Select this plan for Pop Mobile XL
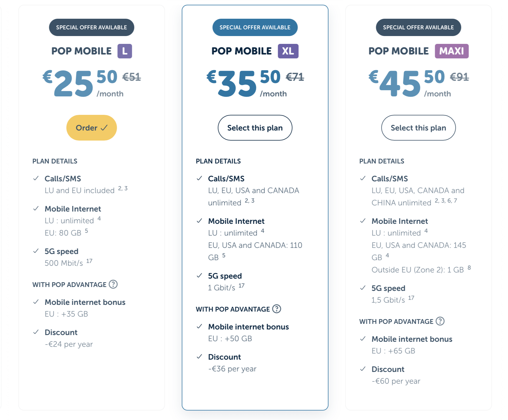This screenshot has width=508, height=420. click(x=255, y=128)
